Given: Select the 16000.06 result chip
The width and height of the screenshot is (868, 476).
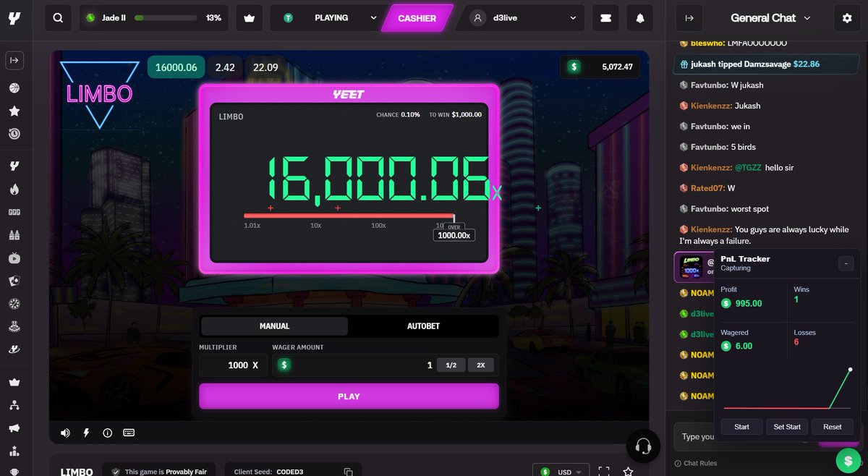Looking at the screenshot, I should 176,67.
